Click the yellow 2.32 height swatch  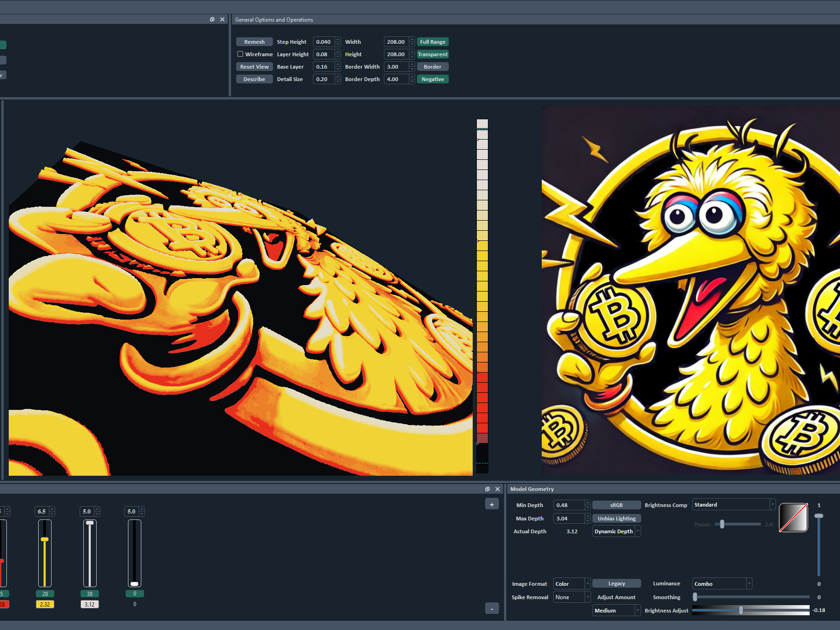(45, 605)
